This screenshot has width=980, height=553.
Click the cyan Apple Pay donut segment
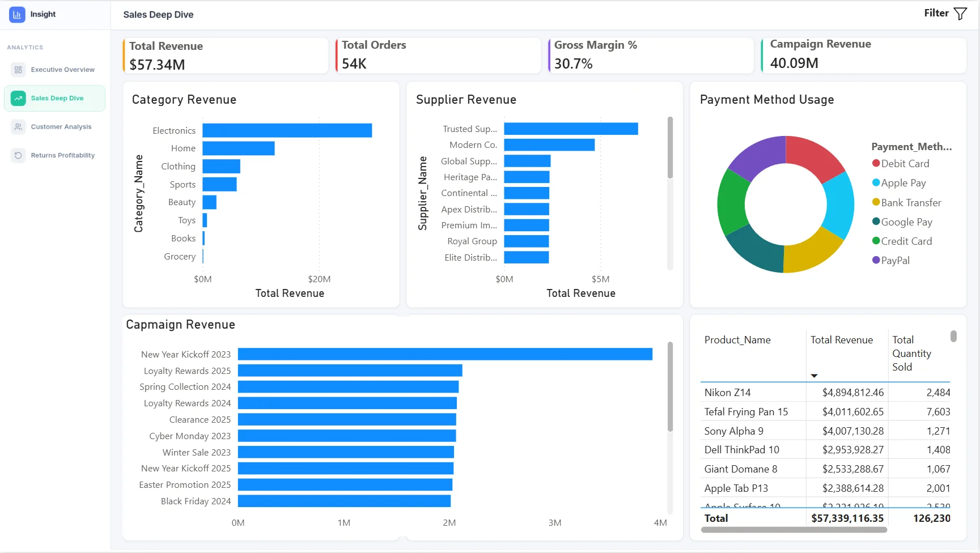point(840,205)
